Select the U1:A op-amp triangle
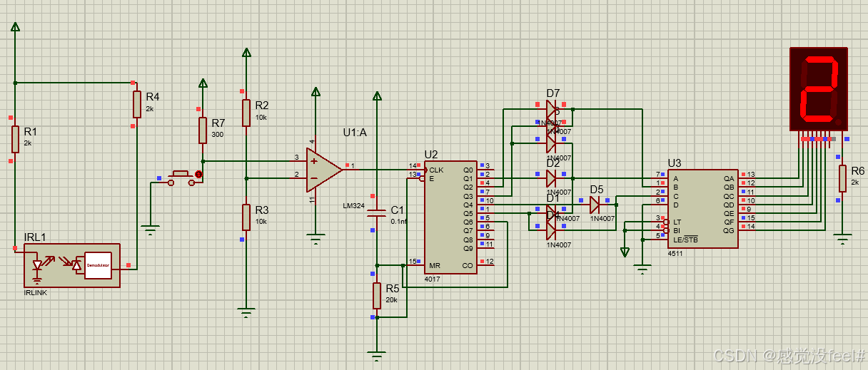The width and height of the screenshot is (868, 370). [x=324, y=170]
